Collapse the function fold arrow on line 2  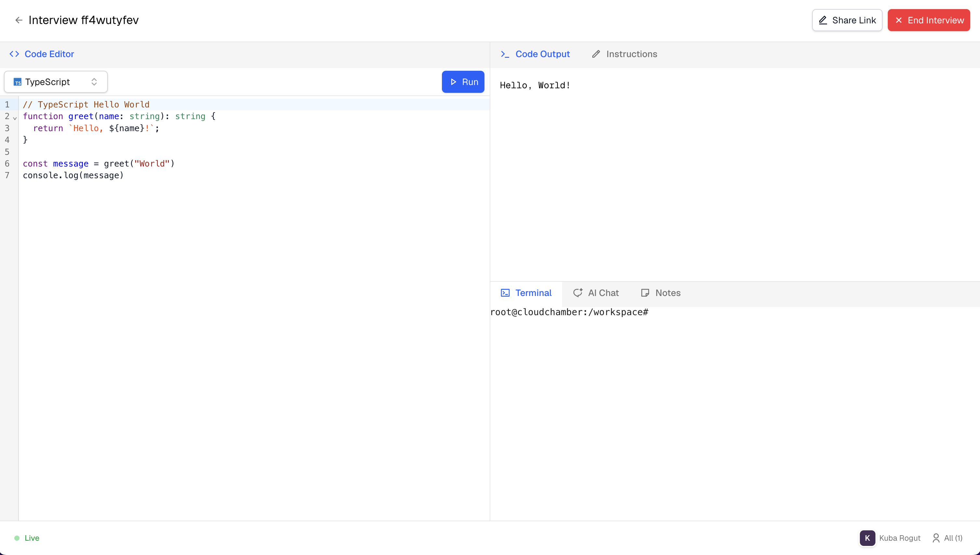point(15,118)
